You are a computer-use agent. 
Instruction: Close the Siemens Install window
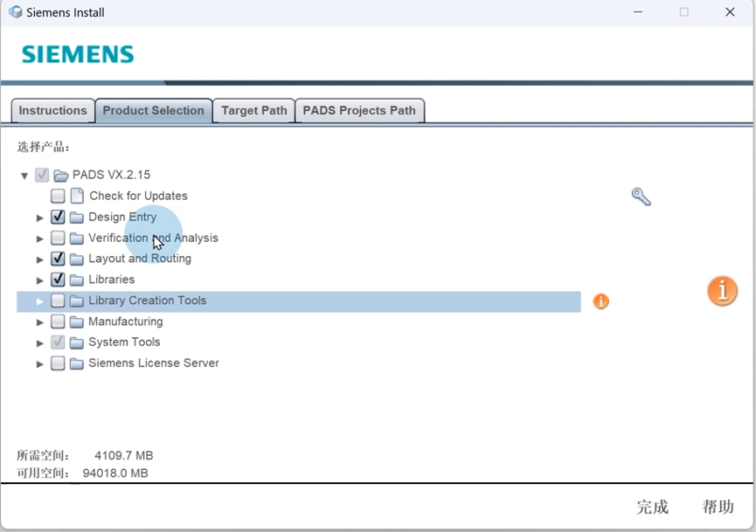[x=730, y=12]
